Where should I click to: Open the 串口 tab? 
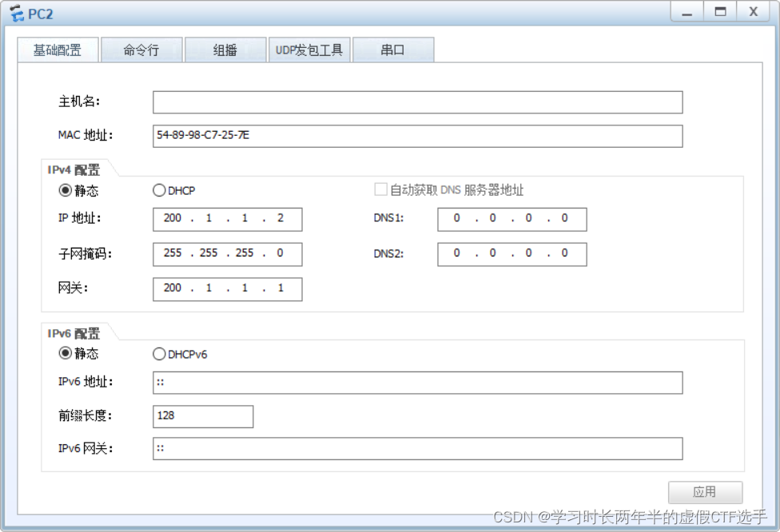pos(393,50)
